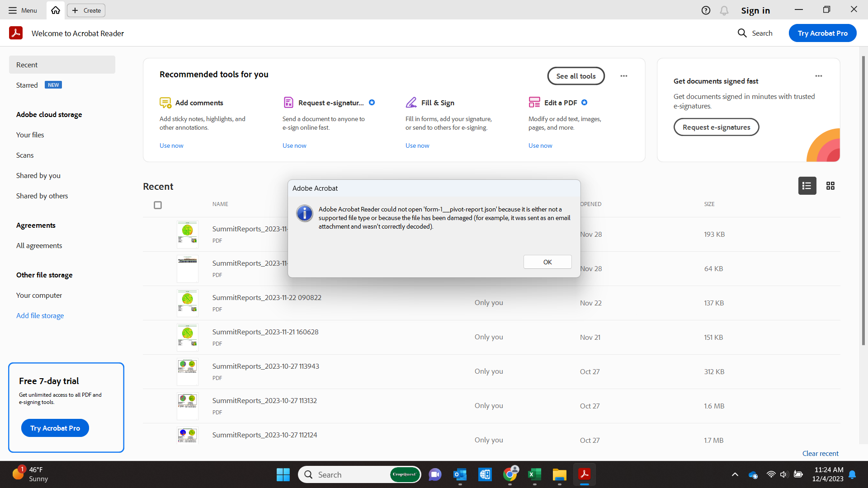This screenshot has width=868, height=488.
Task: Open the signed fast card ellipsis menu
Action: [819, 76]
